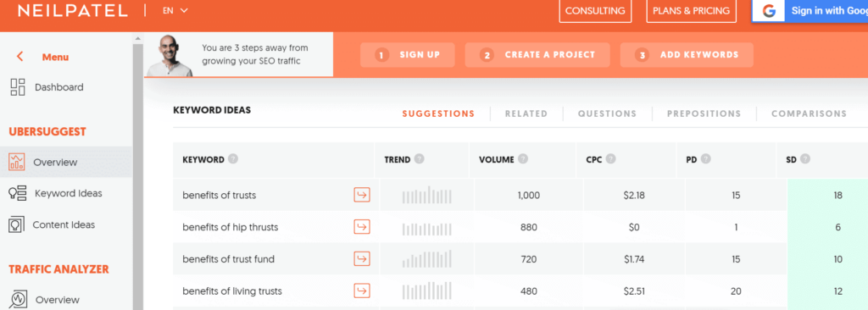Viewport: 868px width, 310px height.
Task: Click the Create a Project step button
Action: click(537, 55)
